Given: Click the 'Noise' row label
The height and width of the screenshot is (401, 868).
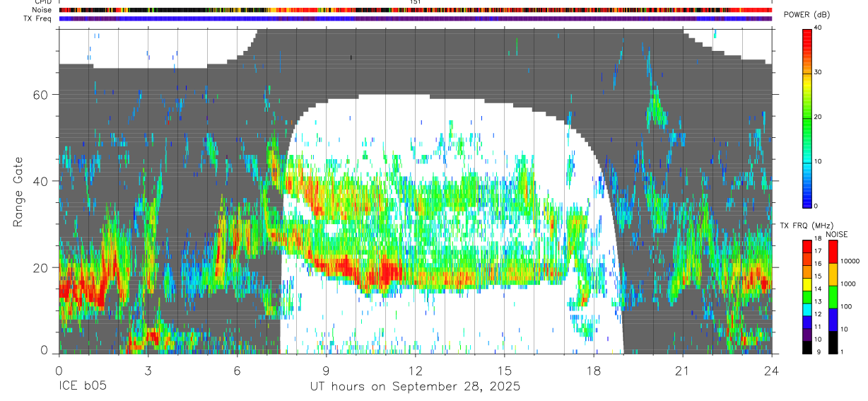Looking at the screenshot, I should 42,10.
